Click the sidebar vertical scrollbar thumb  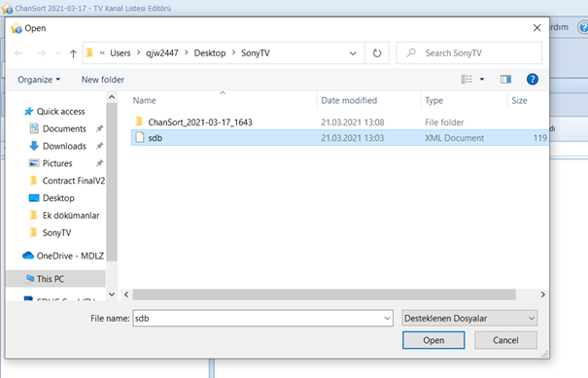click(x=112, y=182)
